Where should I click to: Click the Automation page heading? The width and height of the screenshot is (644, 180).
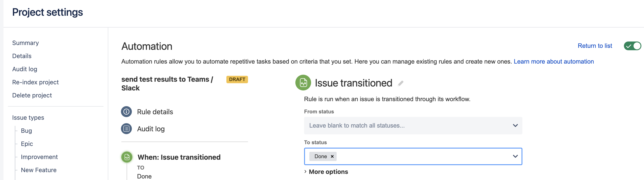(x=147, y=46)
